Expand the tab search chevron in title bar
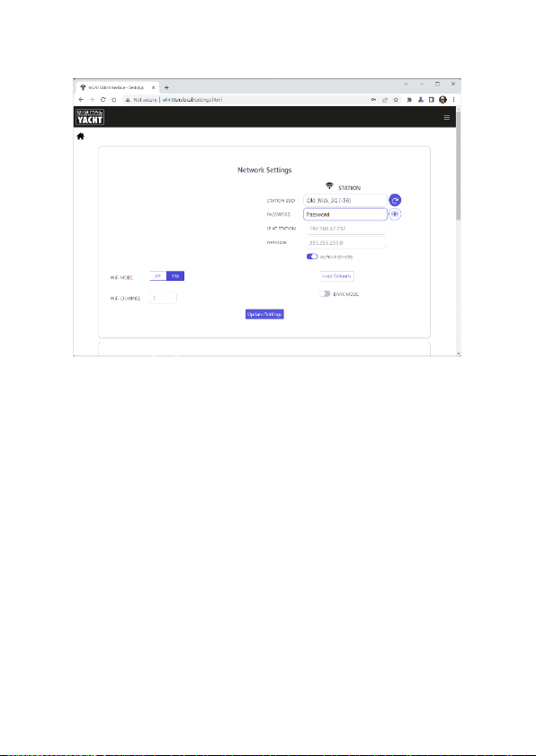536x756 pixels. [x=406, y=84]
